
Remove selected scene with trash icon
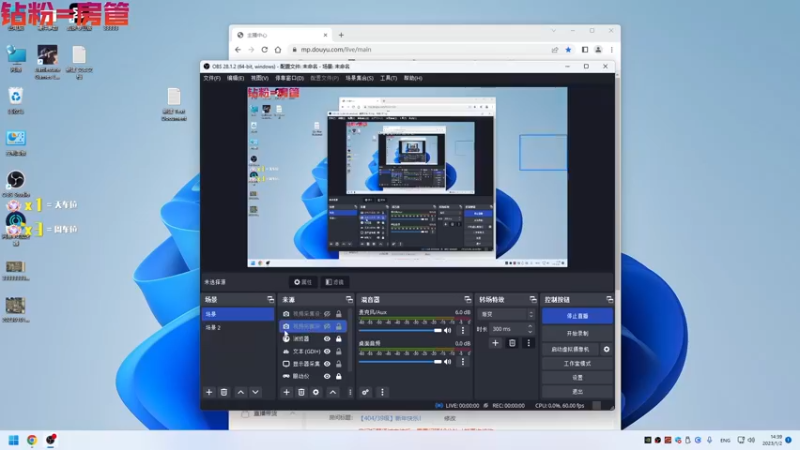click(x=223, y=392)
